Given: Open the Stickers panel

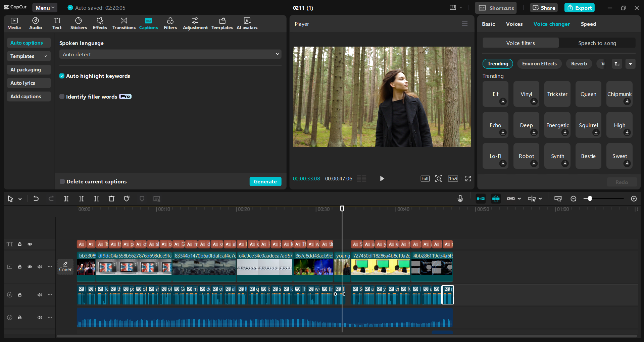Looking at the screenshot, I should (x=78, y=23).
